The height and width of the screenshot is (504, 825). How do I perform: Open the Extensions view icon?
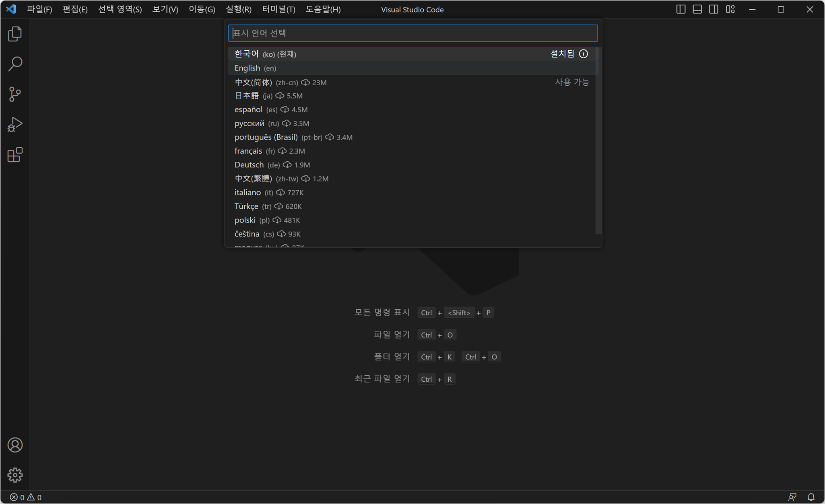pos(15,155)
